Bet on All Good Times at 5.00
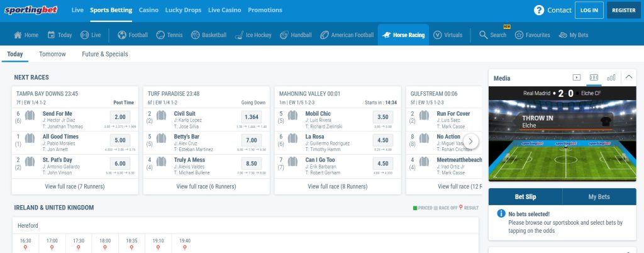This screenshot has height=253, width=644. click(x=120, y=140)
